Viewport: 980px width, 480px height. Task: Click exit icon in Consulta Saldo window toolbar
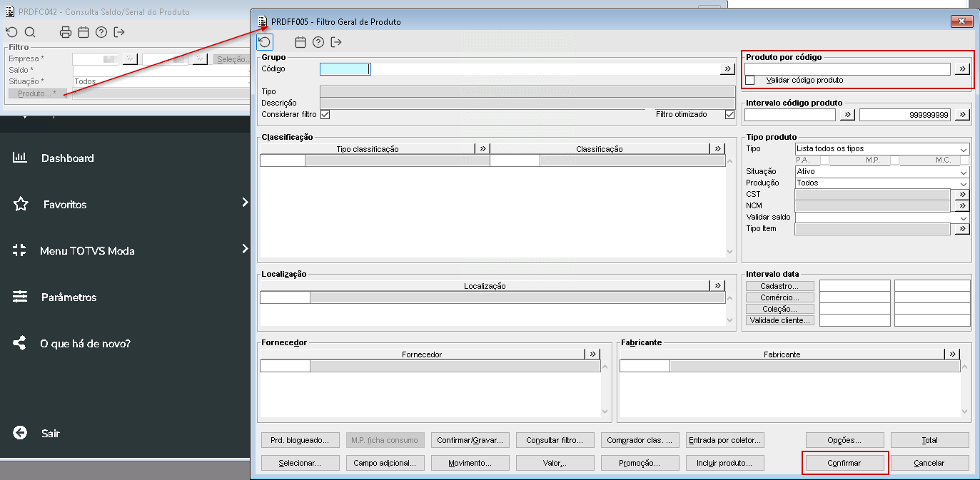(x=119, y=32)
